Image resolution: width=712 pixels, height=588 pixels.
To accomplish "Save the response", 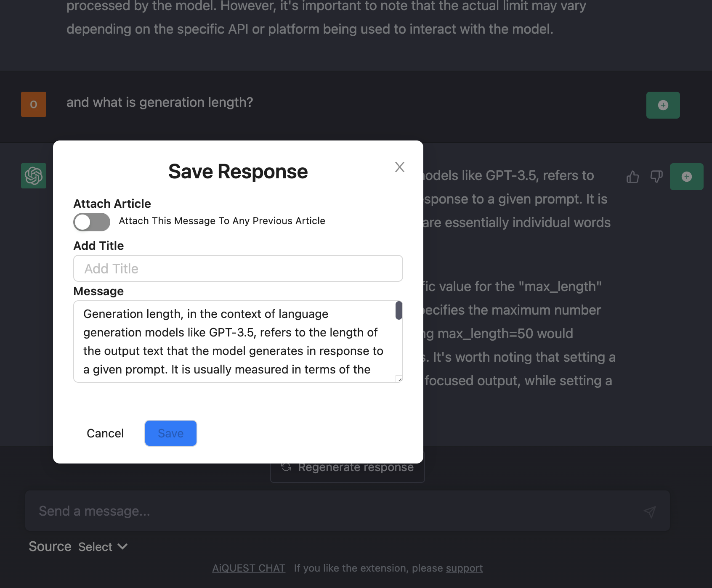I will coord(171,433).
